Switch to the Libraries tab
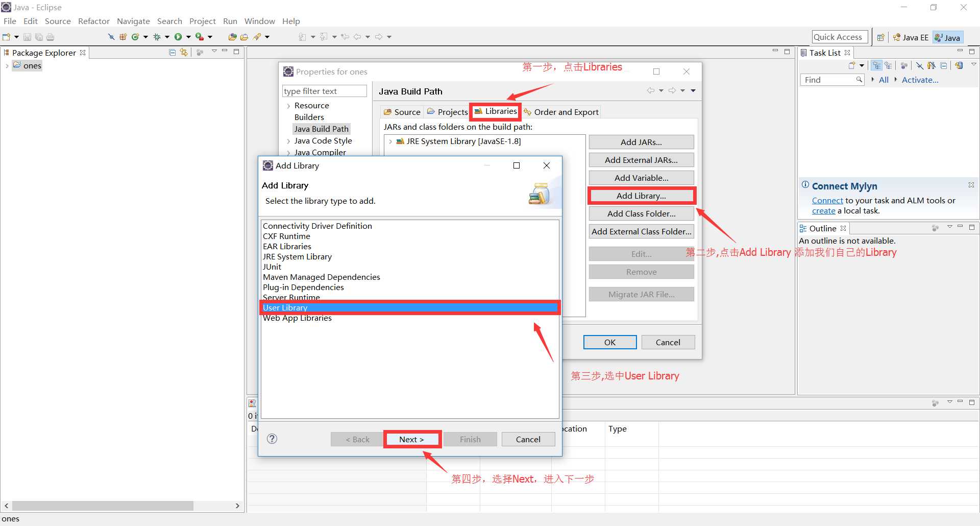980x526 pixels. coord(496,111)
